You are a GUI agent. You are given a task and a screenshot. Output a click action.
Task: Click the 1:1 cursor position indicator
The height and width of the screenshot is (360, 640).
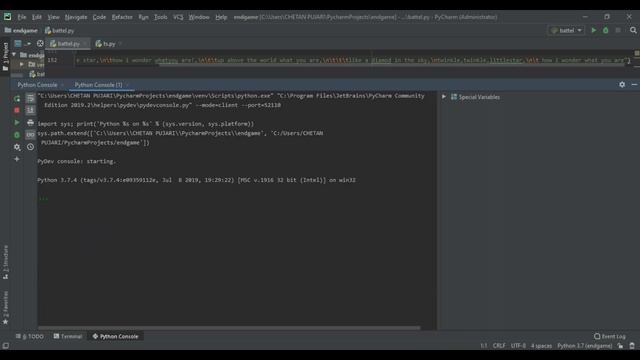tap(484, 346)
